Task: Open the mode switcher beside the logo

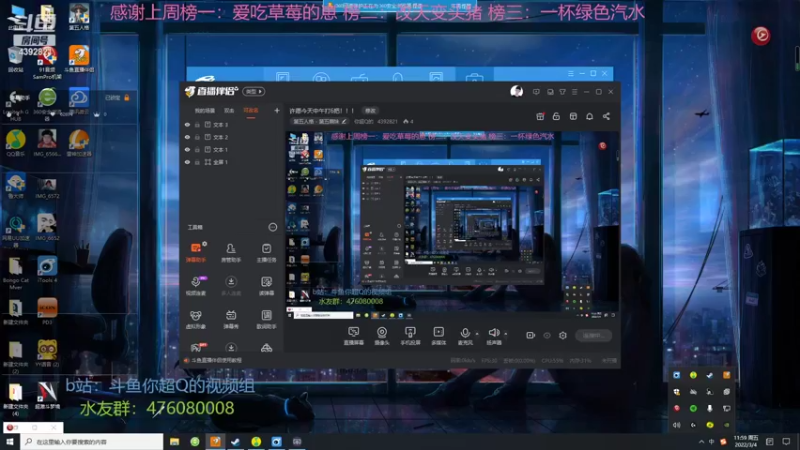Action: click(x=254, y=91)
